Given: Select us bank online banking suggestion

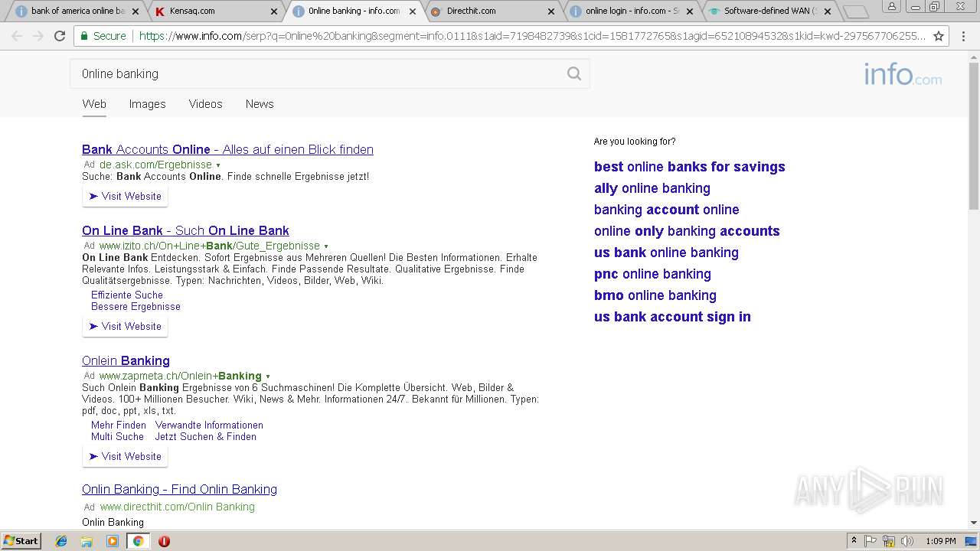Looking at the screenshot, I should pos(666,253).
